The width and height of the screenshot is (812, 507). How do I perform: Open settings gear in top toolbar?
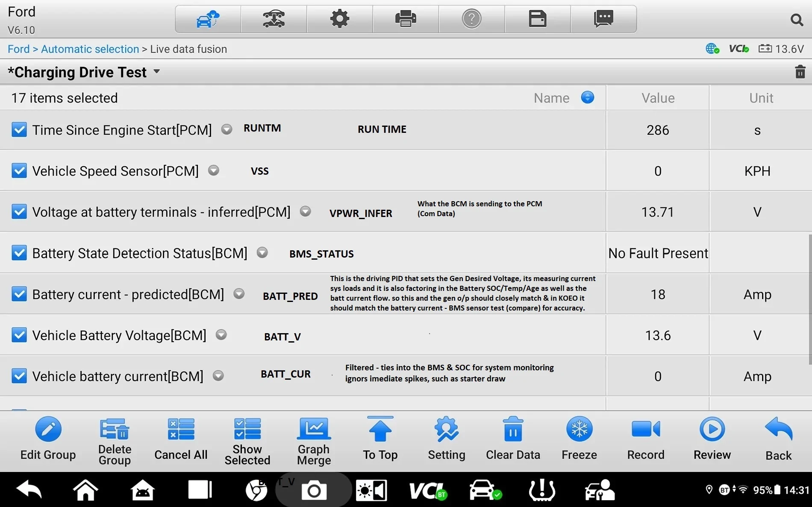[340, 19]
